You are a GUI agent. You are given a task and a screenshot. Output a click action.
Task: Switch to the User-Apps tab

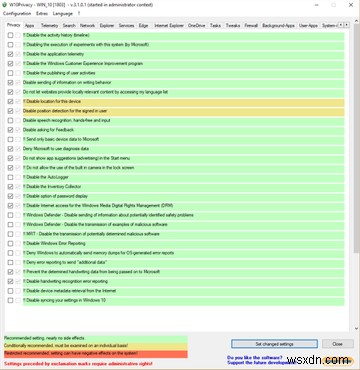(308, 26)
